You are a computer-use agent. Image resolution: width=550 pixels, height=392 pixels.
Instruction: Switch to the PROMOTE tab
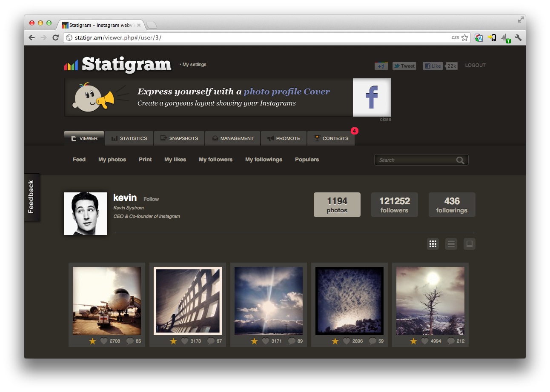point(284,138)
